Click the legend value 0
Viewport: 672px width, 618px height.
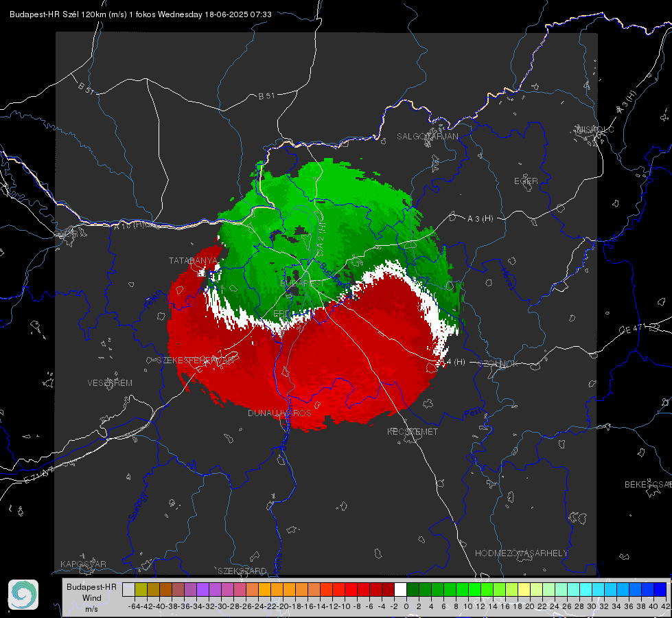click(406, 606)
